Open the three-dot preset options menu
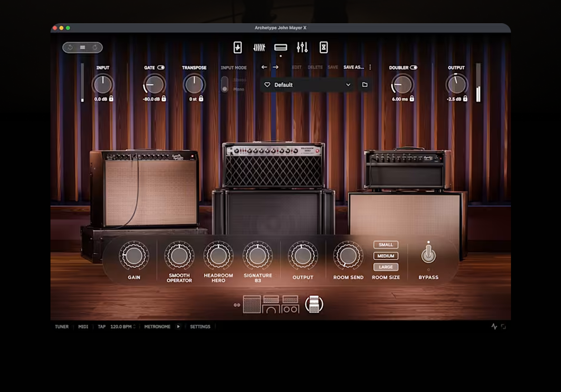This screenshot has height=392, width=561. (370, 67)
